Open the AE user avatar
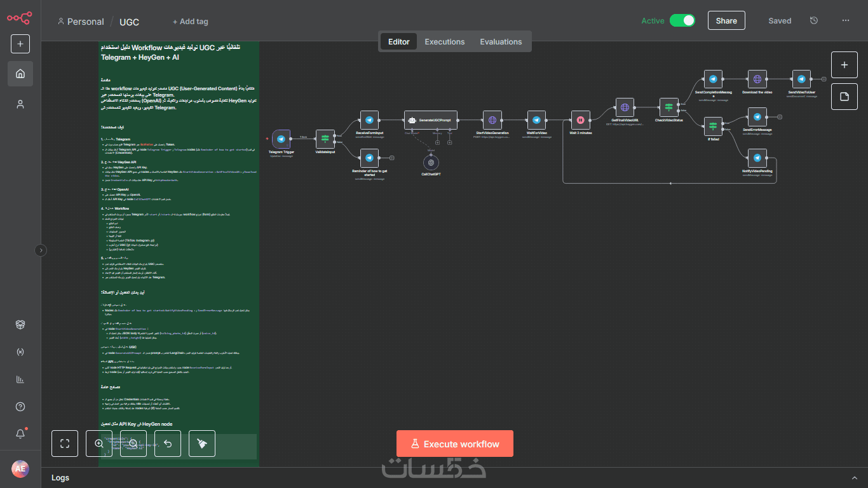Screen dimensions: 868x488 point(20,469)
